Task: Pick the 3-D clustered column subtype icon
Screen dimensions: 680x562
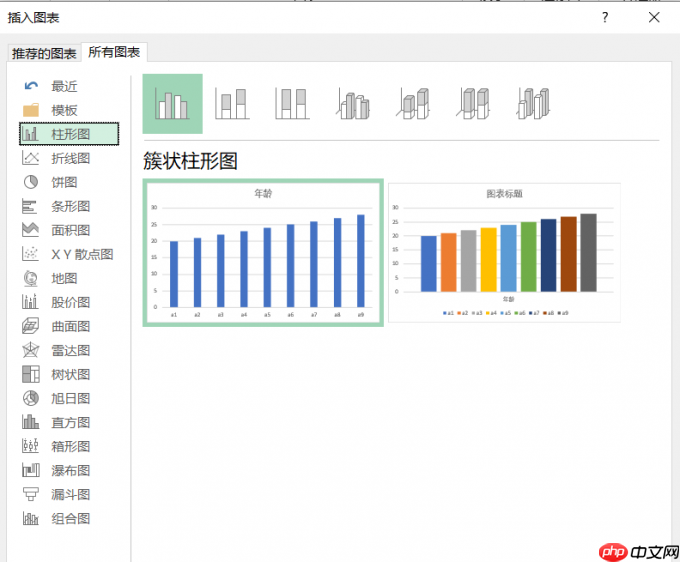Action: 353,104
